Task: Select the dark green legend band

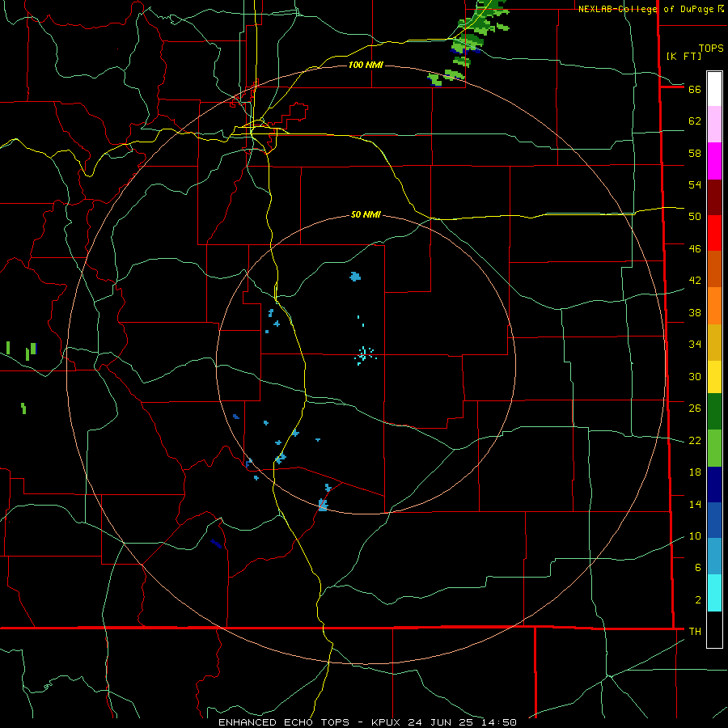Action: (x=714, y=412)
